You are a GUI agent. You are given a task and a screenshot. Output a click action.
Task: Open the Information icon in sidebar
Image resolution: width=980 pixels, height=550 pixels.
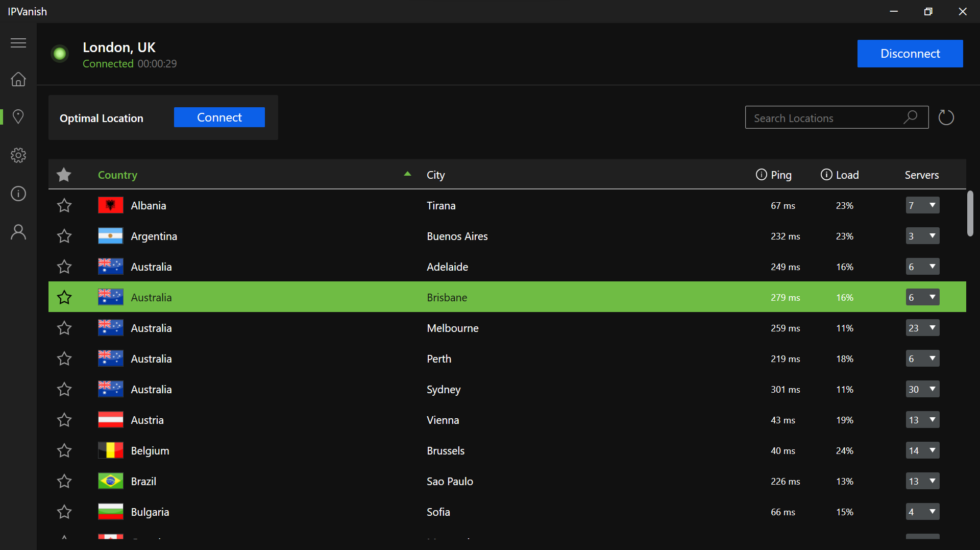click(x=18, y=194)
